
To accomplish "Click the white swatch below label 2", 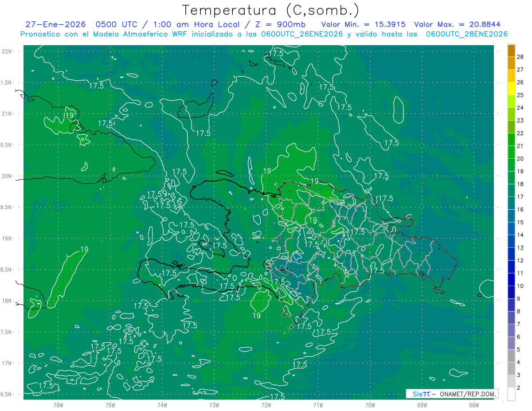I will click(511, 394).
